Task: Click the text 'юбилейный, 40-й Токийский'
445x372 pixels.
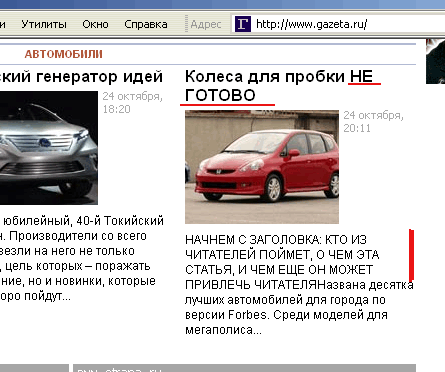Action: click(x=83, y=221)
